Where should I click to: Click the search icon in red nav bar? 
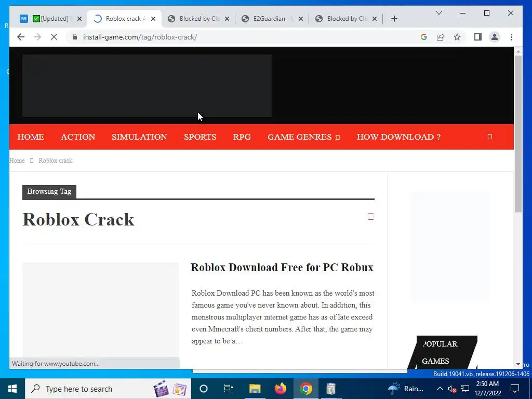(489, 137)
